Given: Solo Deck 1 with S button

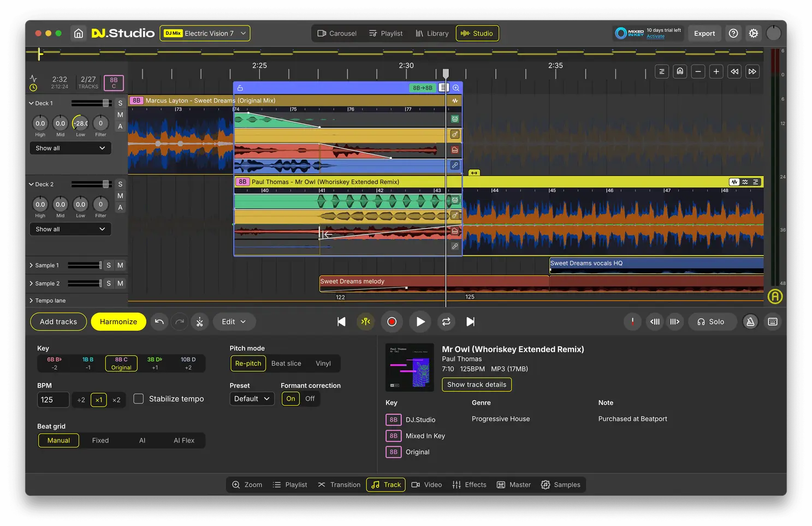Looking at the screenshot, I should click(x=120, y=103).
